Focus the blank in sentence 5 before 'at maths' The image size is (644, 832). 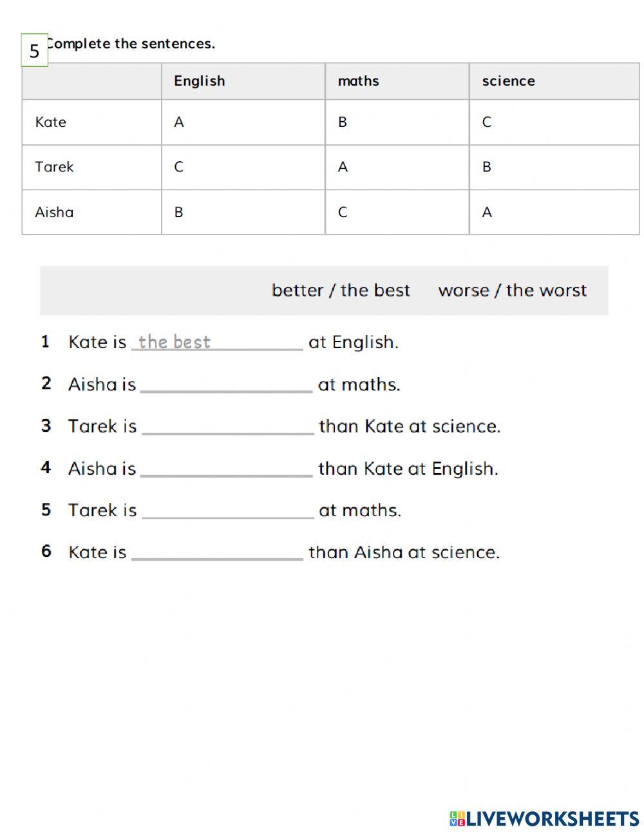[x=227, y=510]
